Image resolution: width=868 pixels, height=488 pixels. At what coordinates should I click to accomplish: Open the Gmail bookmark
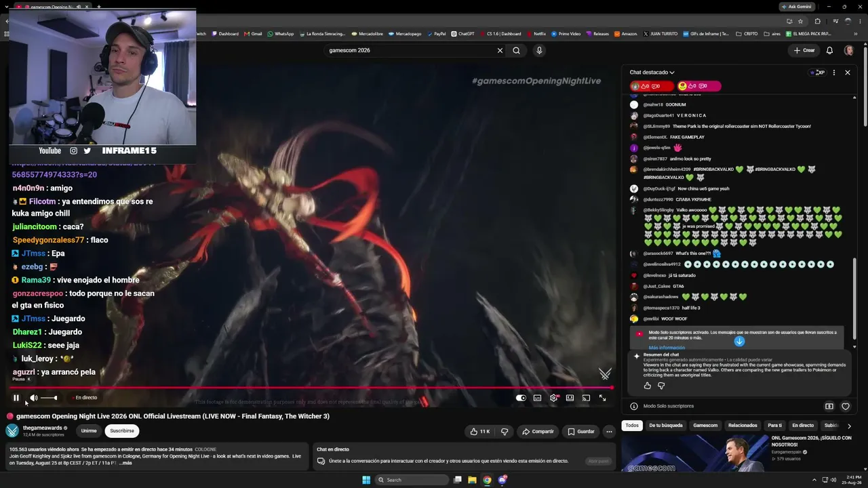253,33
